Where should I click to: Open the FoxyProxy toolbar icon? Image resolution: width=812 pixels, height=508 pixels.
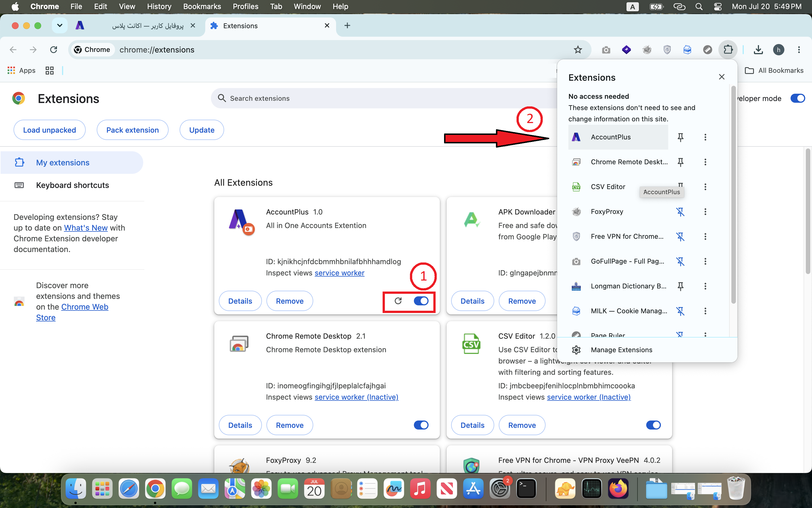click(646, 50)
